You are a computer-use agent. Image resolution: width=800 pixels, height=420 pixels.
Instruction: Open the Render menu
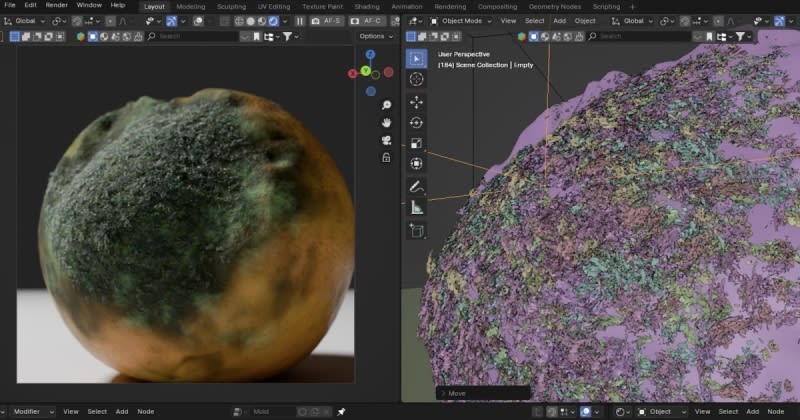click(x=56, y=6)
